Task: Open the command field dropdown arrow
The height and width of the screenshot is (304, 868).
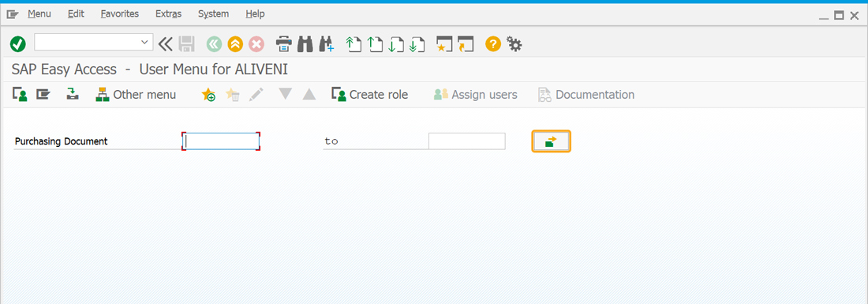Action: pyautogui.click(x=144, y=42)
